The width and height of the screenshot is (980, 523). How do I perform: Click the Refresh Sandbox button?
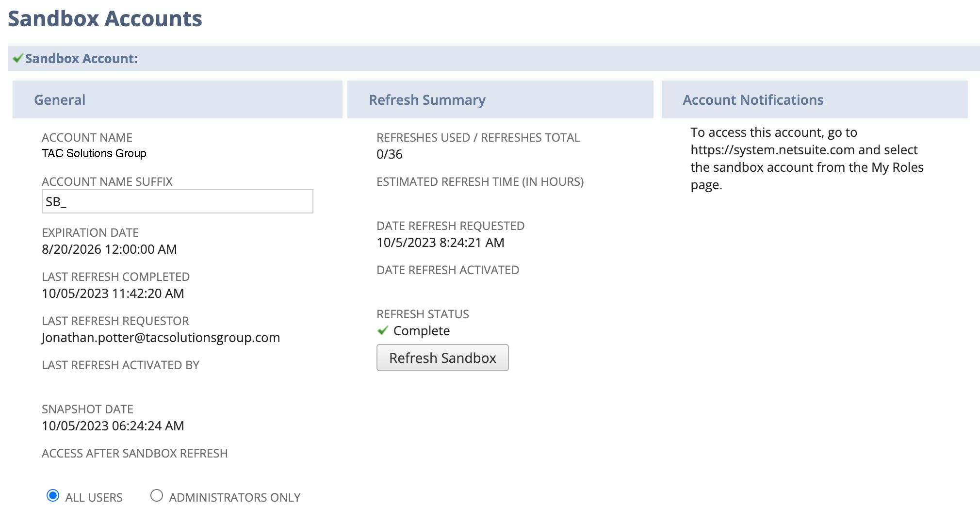[x=442, y=358]
